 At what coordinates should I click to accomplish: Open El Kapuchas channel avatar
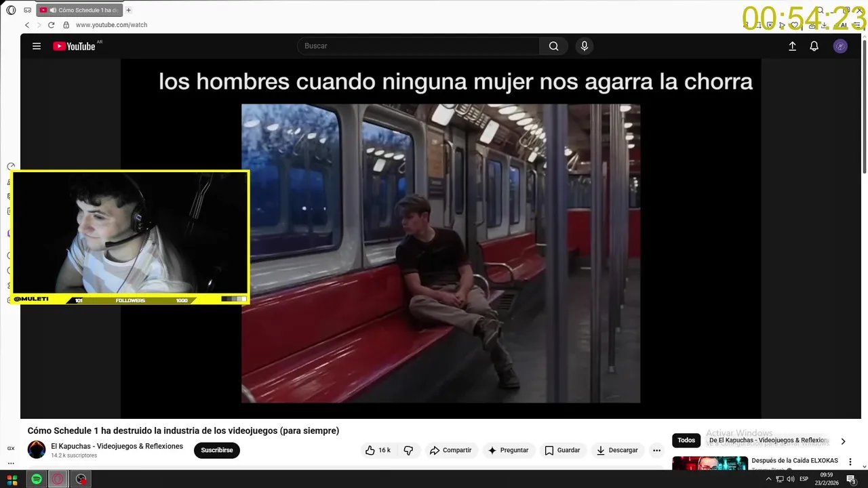point(37,449)
